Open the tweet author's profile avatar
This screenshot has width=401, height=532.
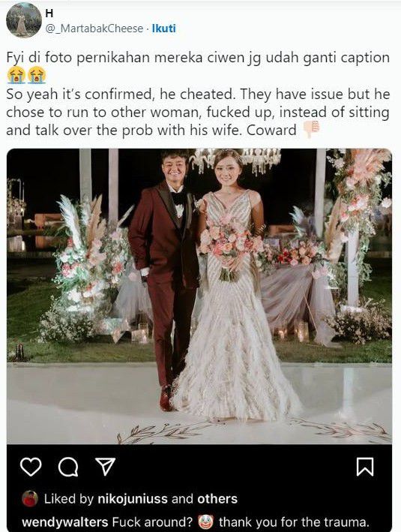(x=24, y=20)
